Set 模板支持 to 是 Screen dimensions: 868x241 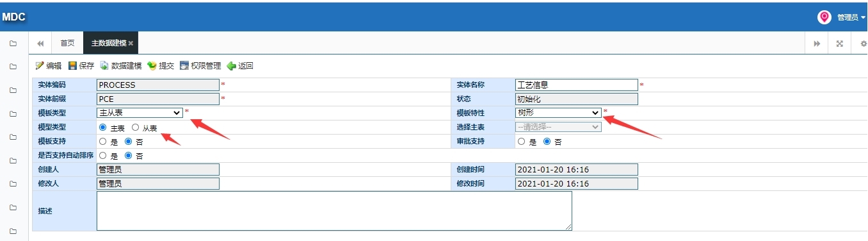coord(103,142)
